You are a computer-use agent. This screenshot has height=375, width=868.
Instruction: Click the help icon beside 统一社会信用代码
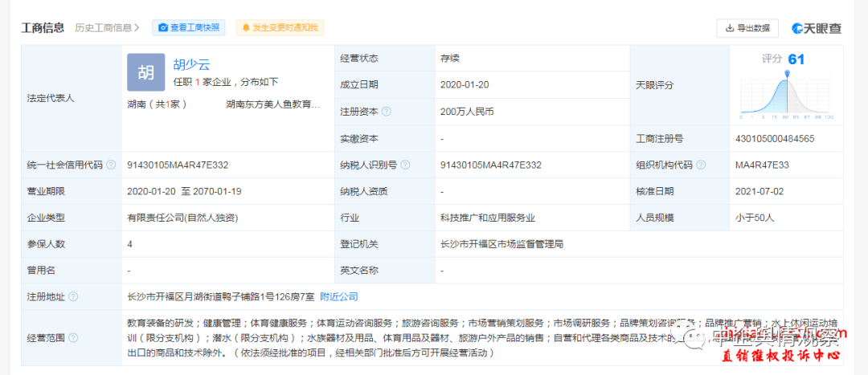[x=111, y=165]
